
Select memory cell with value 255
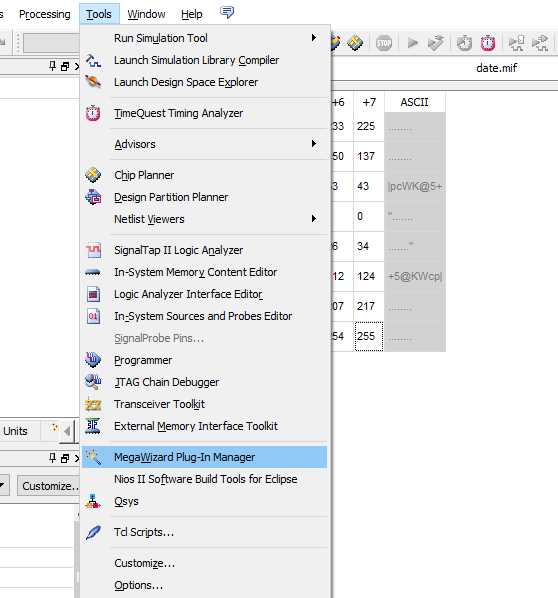tap(368, 336)
